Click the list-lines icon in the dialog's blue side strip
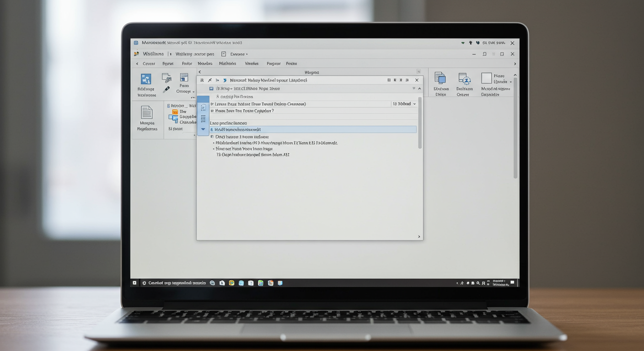Image resolution: width=644 pixels, height=351 pixels. (x=203, y=118)
